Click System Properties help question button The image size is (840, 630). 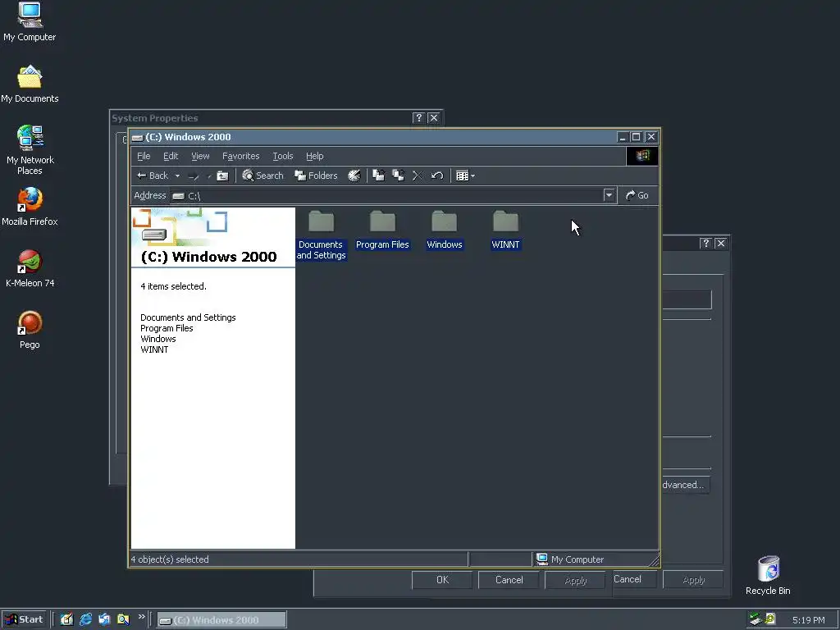click(x=419, y=118)
